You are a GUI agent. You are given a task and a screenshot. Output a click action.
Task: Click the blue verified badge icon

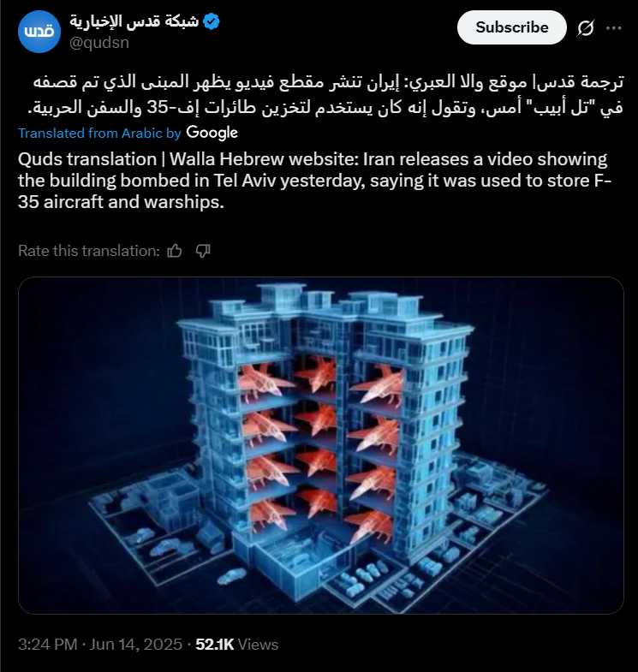[211, 21]
